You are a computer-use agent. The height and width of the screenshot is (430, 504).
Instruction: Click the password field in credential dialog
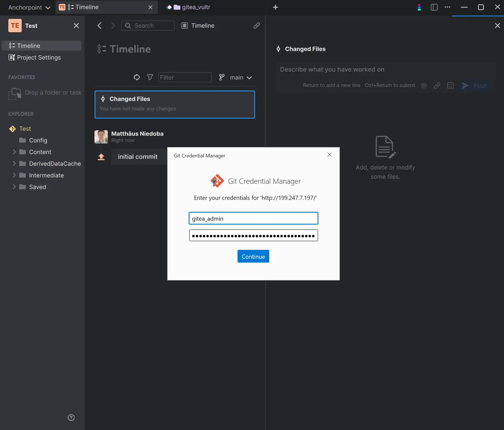coord(253,235)
